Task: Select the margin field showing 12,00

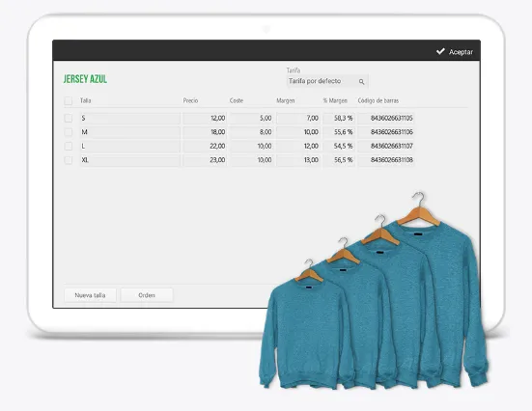Action: coord(298,146)
